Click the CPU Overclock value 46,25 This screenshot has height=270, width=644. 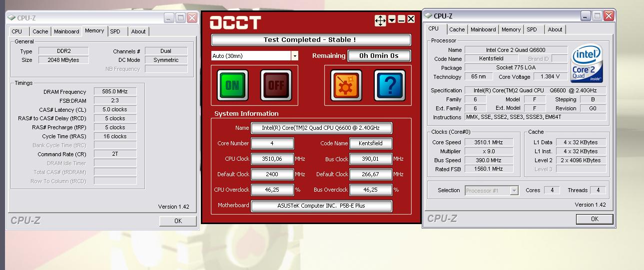272,190
